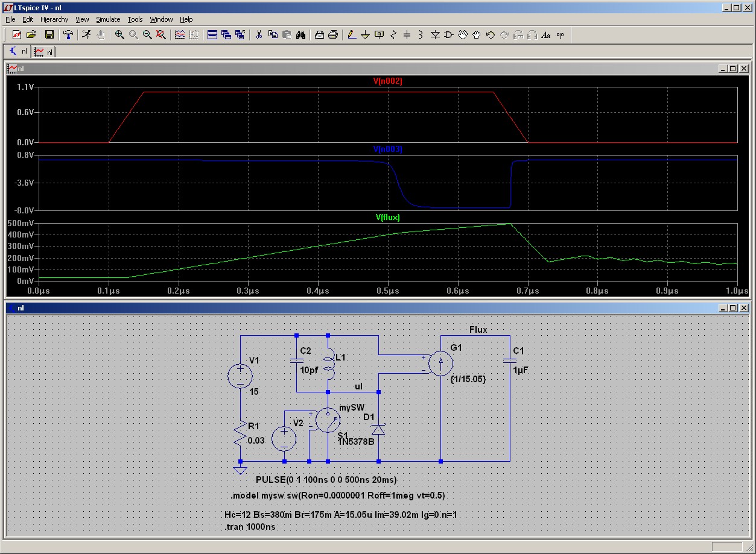Switch to the nl waveform tab
This screenshot has width=756, height=554.
click(x=44, y=52)
